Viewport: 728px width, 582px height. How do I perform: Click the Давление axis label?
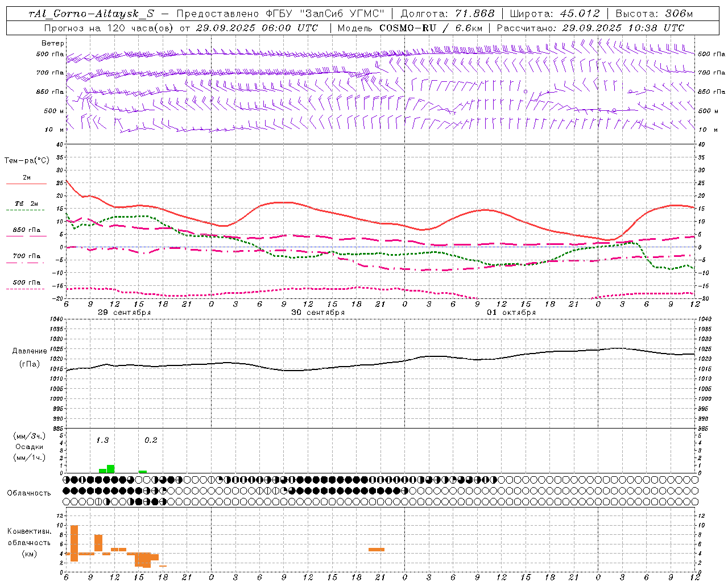(30, 351)
